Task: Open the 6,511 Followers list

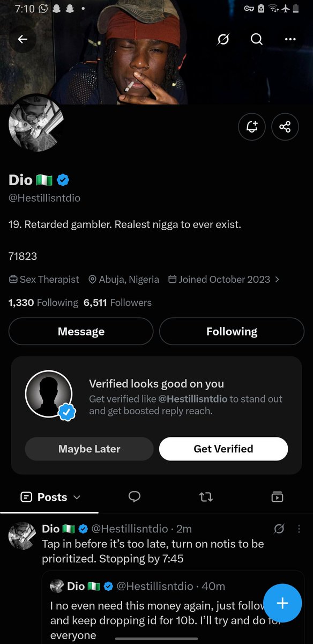Action: tap(117, 303)
